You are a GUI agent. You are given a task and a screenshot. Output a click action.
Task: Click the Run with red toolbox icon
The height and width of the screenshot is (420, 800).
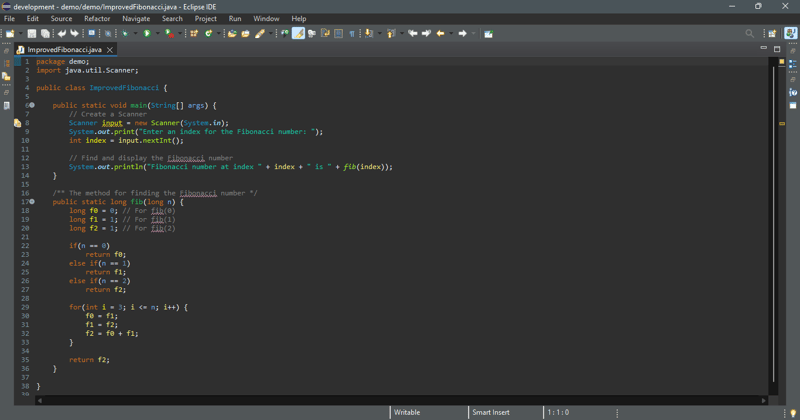tap(169, 34)
